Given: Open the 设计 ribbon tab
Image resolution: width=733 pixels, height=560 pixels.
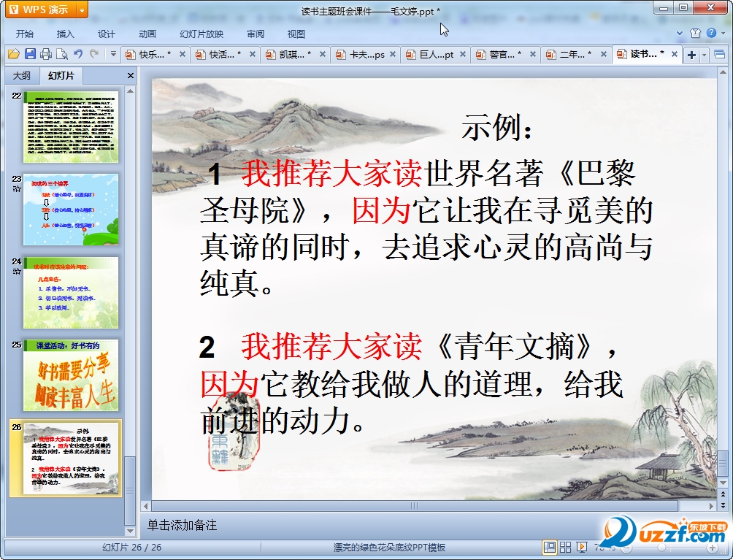Looking at the screenshot, I should coord(106,34).
